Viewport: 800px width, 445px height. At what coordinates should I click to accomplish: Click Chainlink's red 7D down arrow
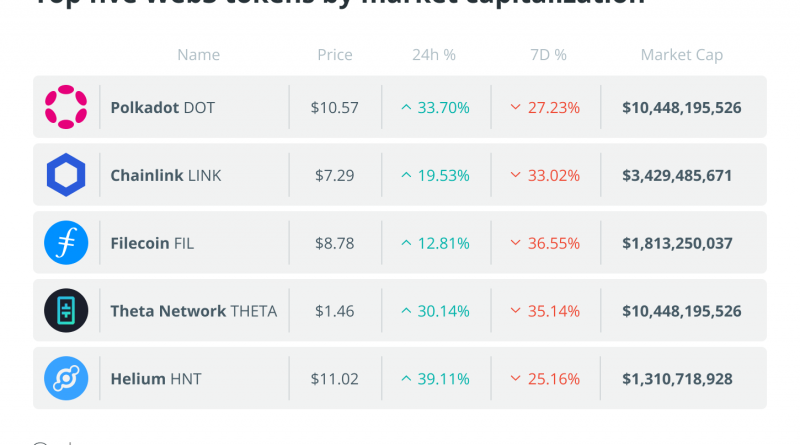[516, 175]
